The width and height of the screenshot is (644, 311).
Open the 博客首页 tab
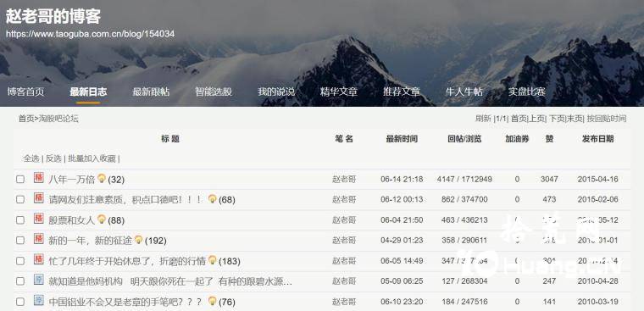tap(25, 92)
